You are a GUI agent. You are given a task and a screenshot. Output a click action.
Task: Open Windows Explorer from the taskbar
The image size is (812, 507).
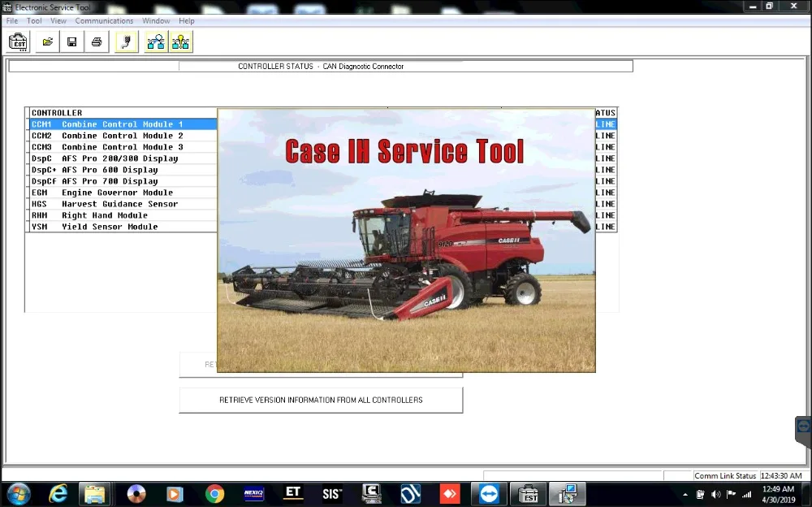(95, 494)
